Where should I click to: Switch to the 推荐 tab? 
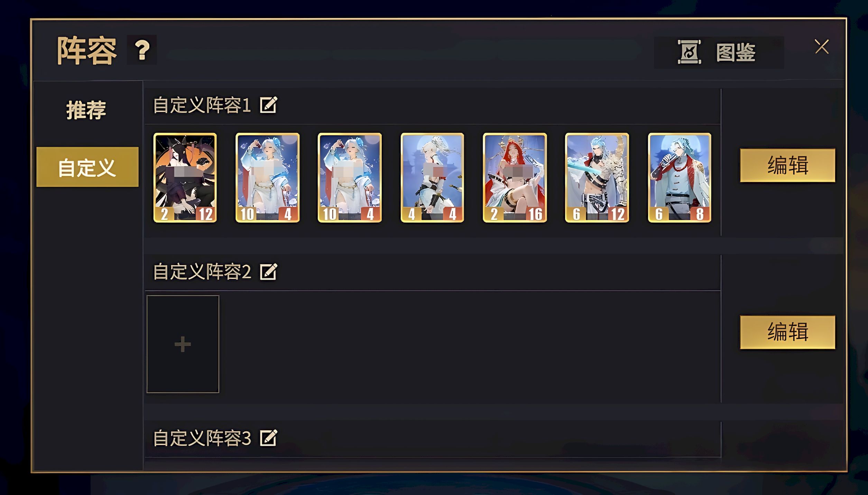(86, 110)
